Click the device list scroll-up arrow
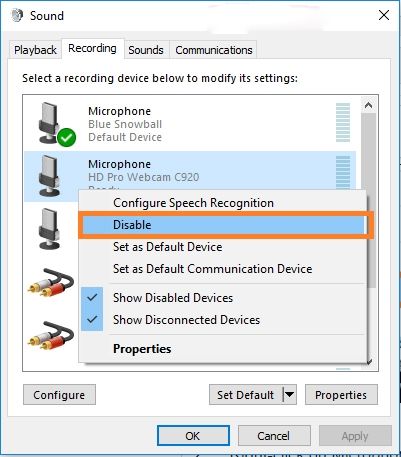Screen dimensions: 401x457 point(368,105)
